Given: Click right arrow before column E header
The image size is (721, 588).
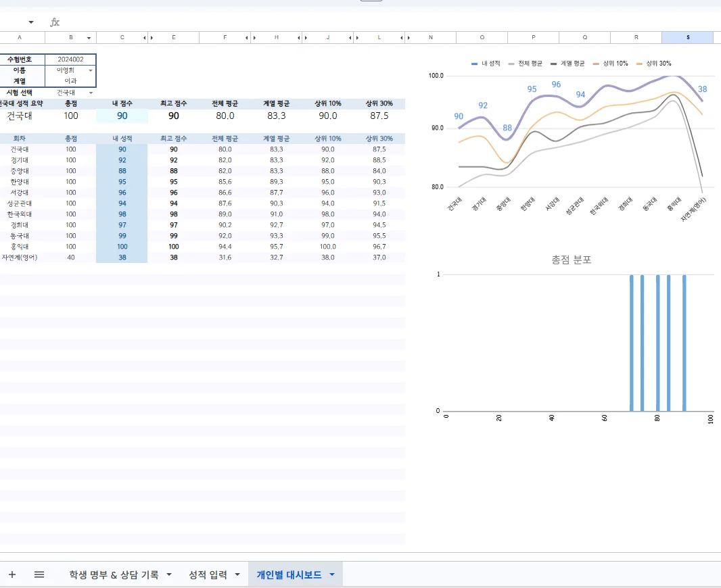Looking at the screenshot, I should [x=152, y=38].
